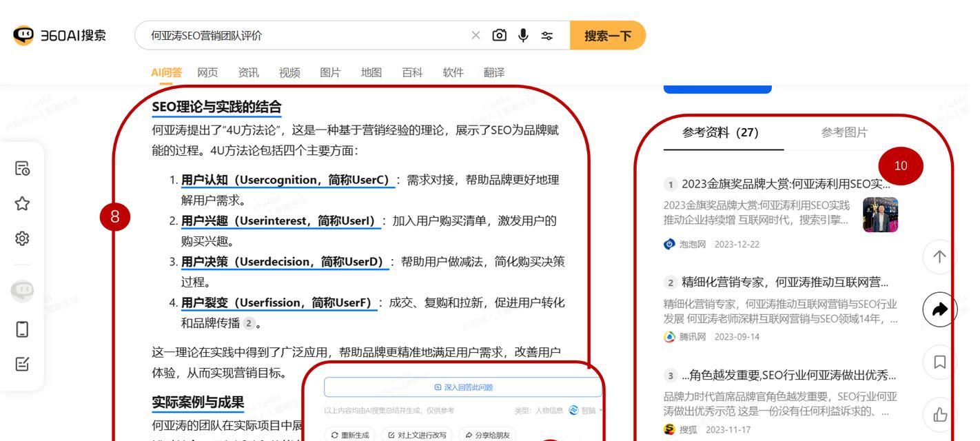Click 实际案例与成果 heading
The height and width of the screenshot is (441, 980).
[198, 402]
